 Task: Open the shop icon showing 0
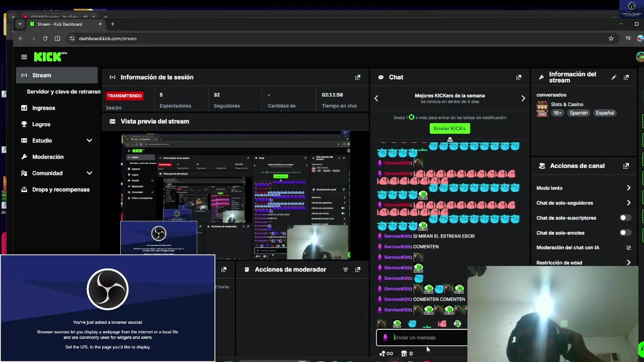(x=407, y=353)
